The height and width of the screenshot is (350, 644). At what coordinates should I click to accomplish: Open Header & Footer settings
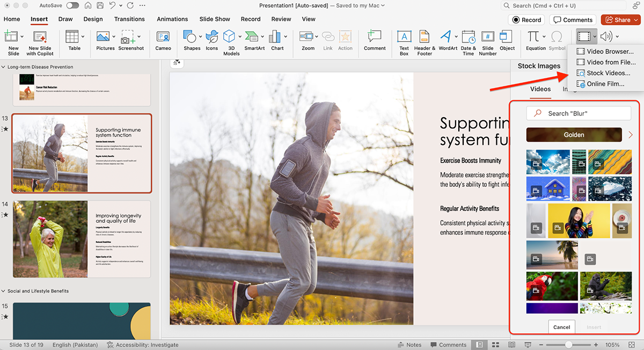pyautogui.click(x=424, y=40)
